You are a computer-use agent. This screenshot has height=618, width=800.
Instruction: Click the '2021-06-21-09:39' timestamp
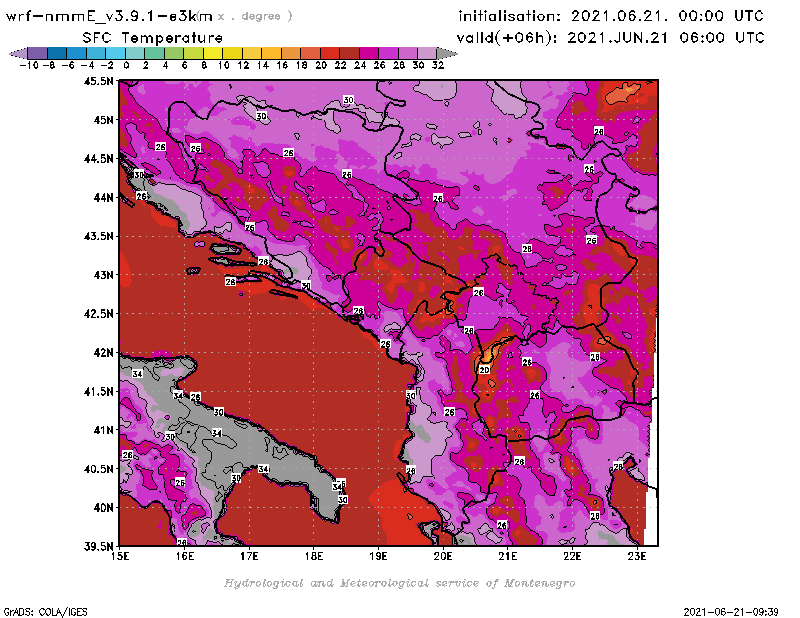731,612
